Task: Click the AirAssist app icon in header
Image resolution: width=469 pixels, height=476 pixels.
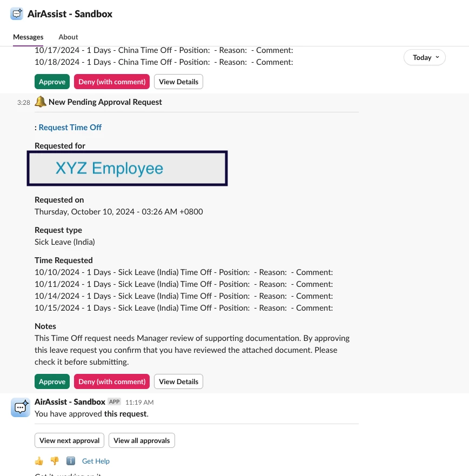Action: [x=17, y=14]
